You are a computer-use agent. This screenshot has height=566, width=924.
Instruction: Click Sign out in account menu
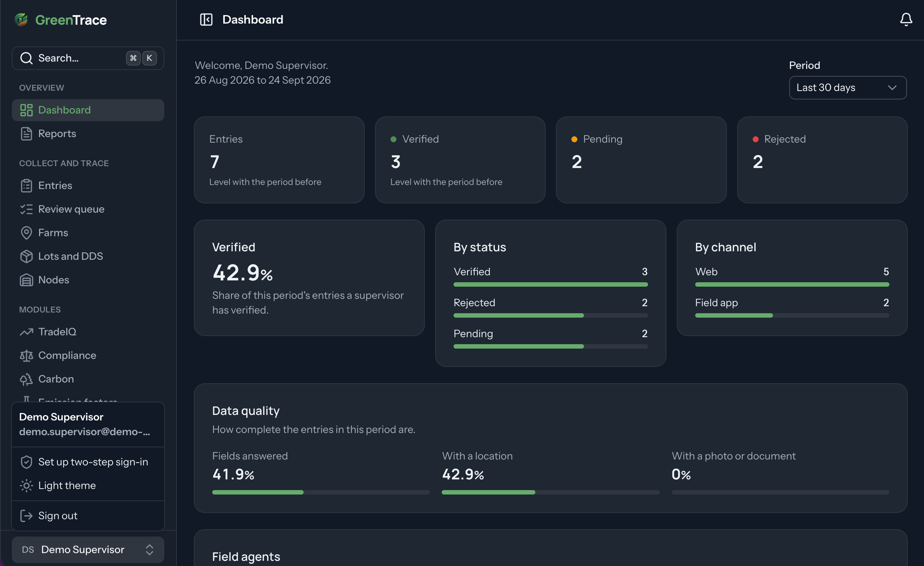click(x=88, y=516)
